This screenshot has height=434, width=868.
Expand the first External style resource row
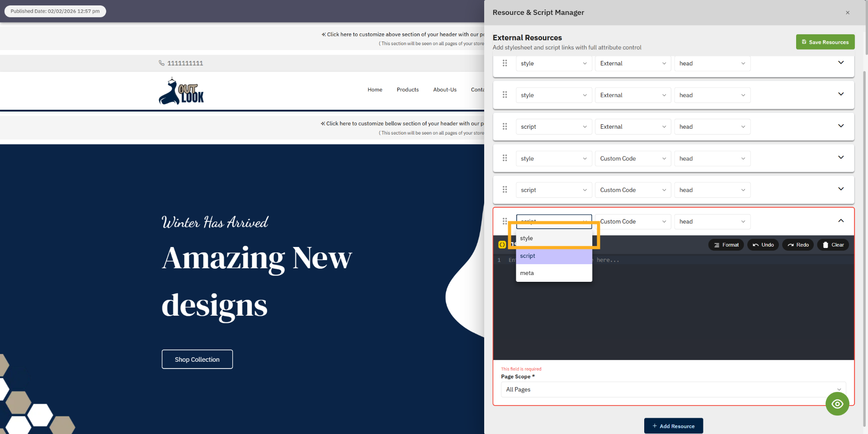point(841,63)
